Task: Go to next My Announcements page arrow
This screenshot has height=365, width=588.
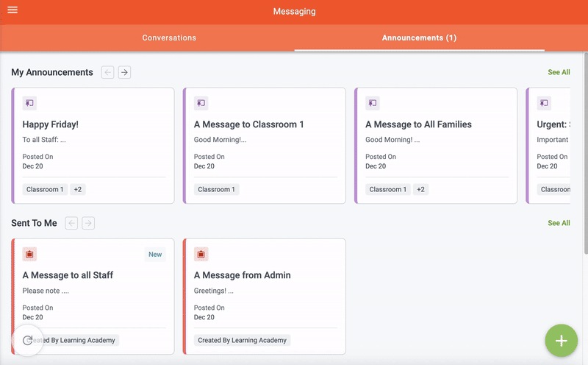Action: (x=124, y=72)
